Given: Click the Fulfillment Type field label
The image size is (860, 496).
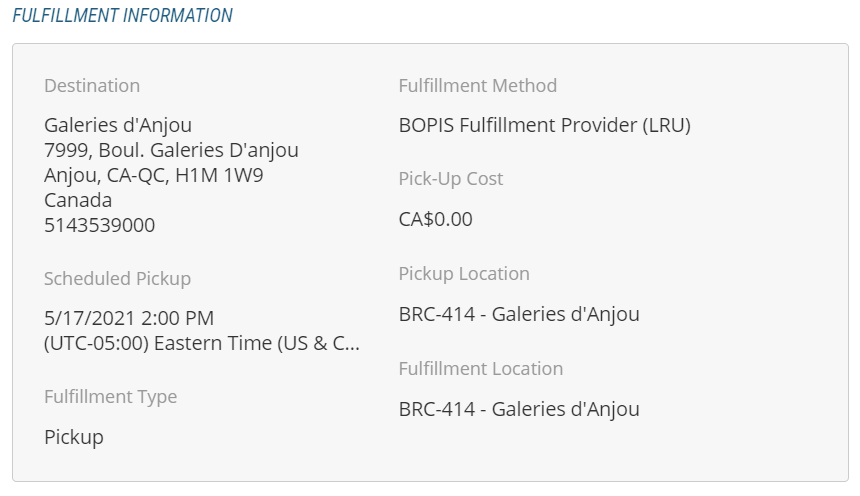Looking at the screenshot, I should pyautogui.click(x=110, y=397).
